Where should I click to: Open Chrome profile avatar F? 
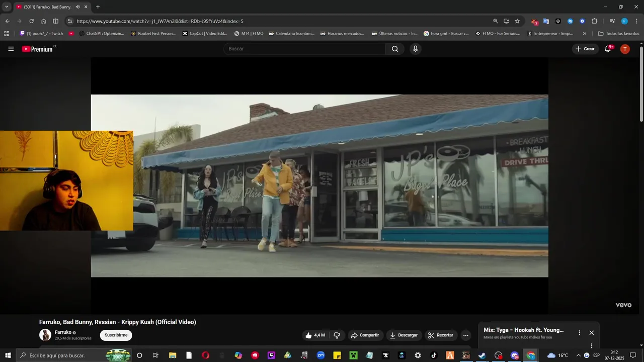(624, 21)
